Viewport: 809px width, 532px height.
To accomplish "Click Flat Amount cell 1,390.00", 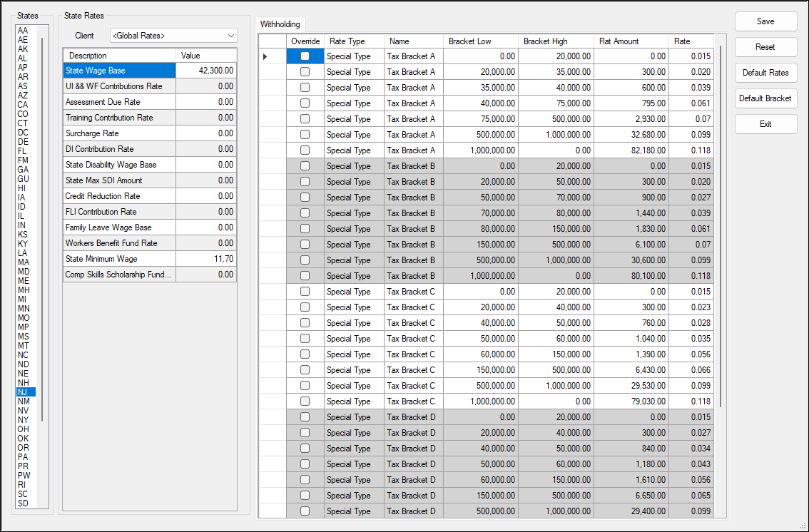I will 631,354.
